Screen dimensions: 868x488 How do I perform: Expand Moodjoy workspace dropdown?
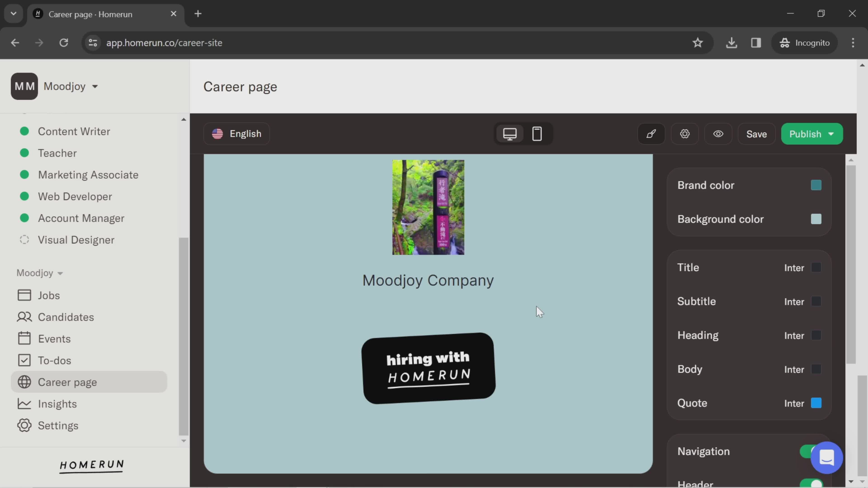[95, 87]
